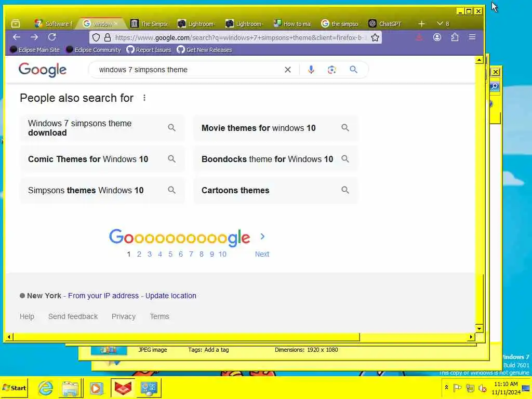The height and width of the screenshot is (399, 532).
Task: Go to results page 10
Action: tap(222, 254)
